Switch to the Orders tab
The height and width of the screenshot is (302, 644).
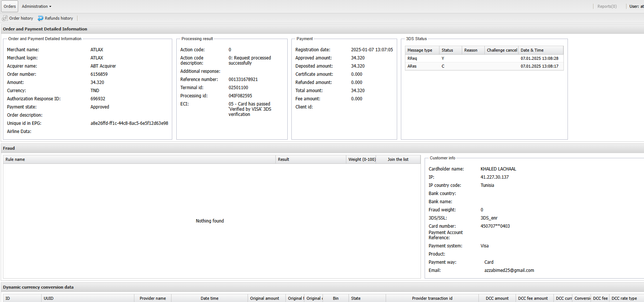tap(10, 6)
